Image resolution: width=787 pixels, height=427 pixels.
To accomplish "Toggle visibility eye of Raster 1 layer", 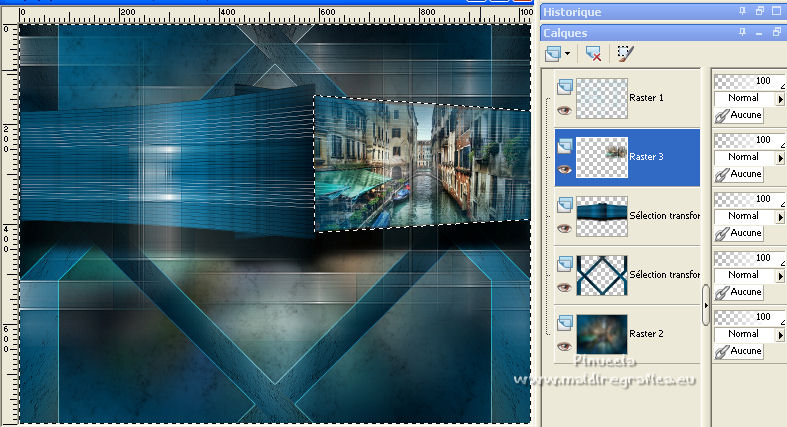I will (564, 110).
